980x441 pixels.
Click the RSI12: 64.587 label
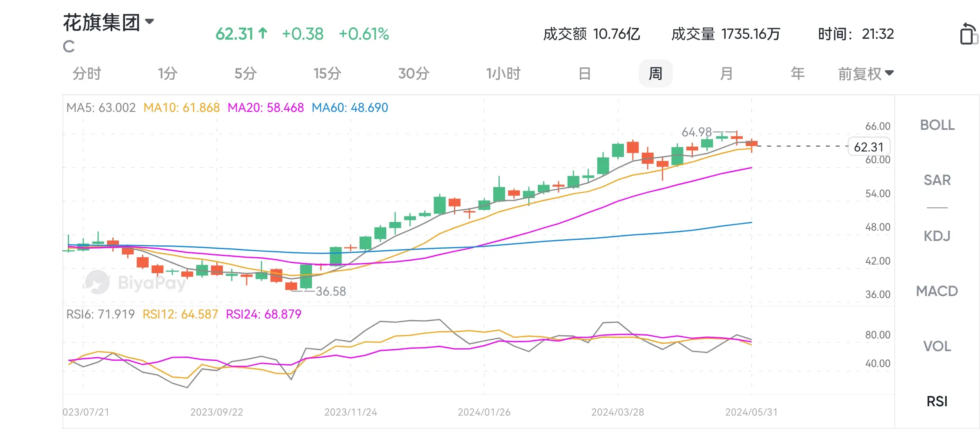(180, 314)
